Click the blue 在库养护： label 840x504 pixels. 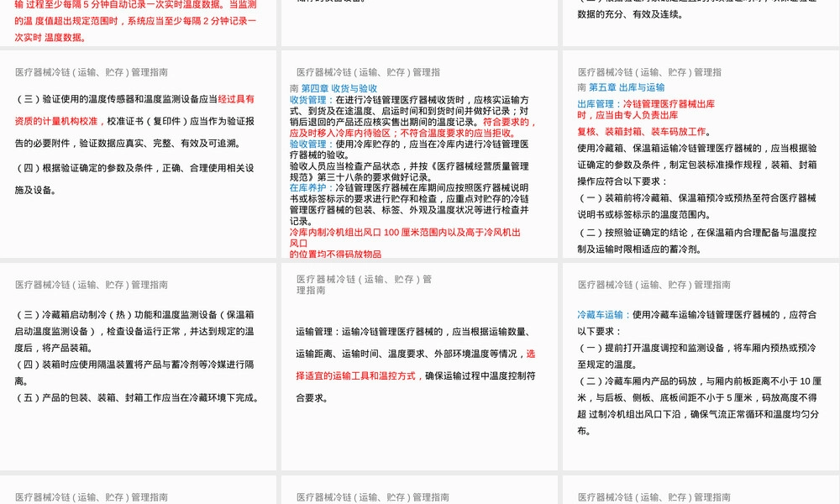pyautogui.click(x=312, y=188)
